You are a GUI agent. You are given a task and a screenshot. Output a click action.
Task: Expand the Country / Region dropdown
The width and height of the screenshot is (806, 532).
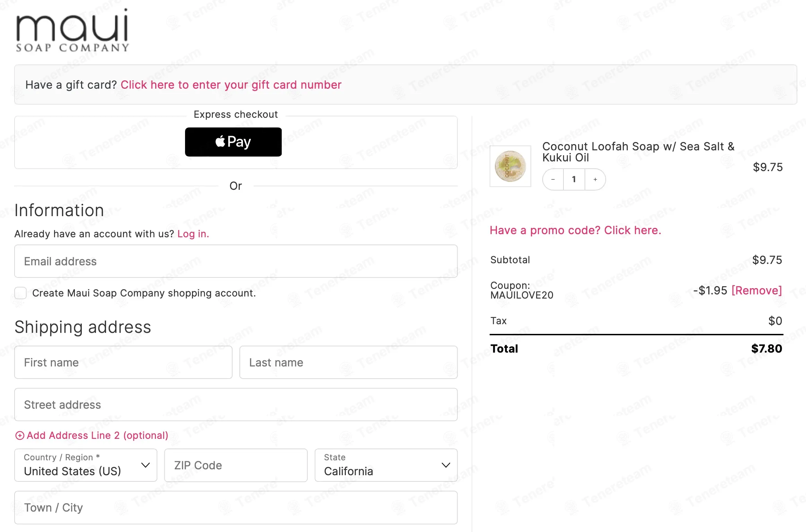point(86,465)
